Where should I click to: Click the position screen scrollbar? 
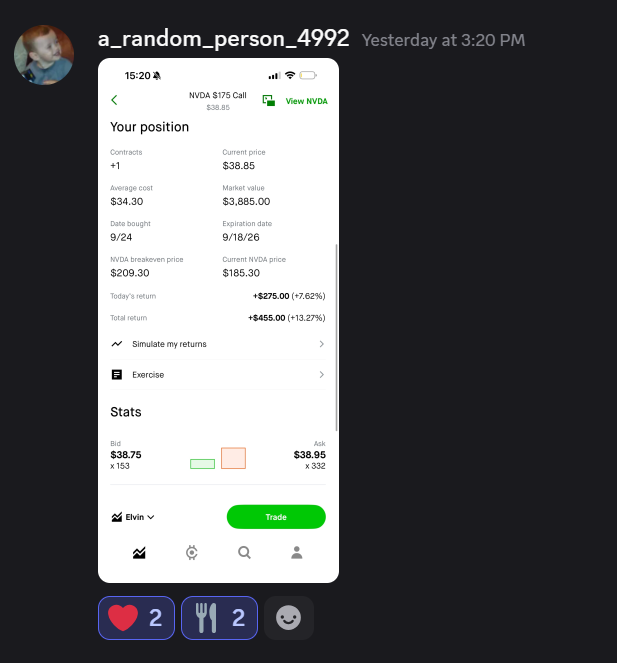337,337
